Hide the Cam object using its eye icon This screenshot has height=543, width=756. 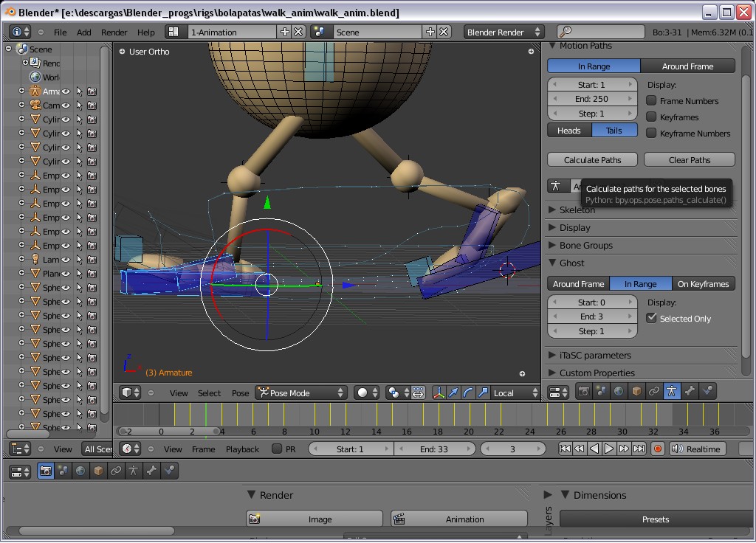(x=66, y=106)
